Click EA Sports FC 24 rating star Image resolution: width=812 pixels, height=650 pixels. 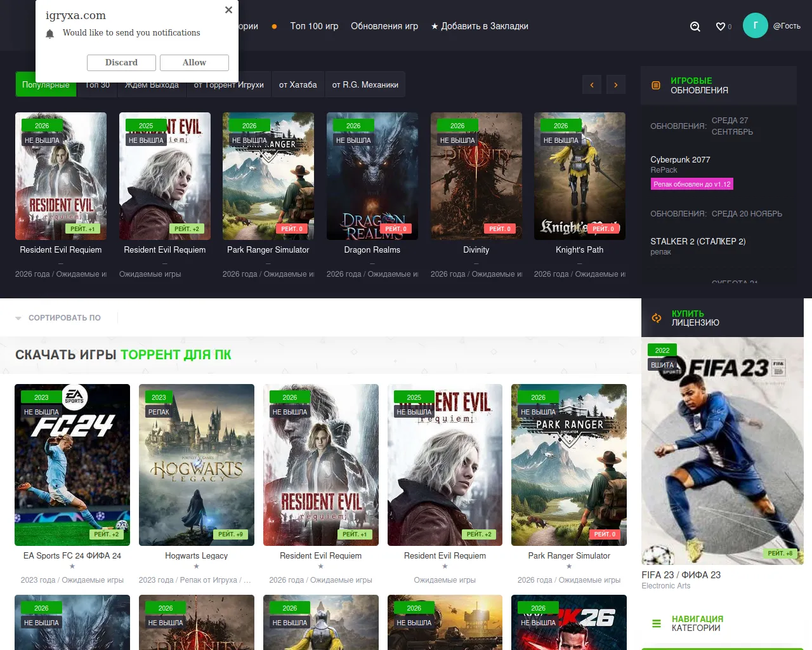coord(72,566)
